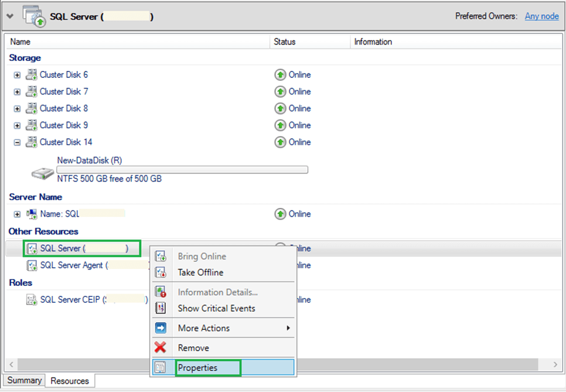This screenshot has height=392, width=566.
Task: Expand the Cluster Disk 7 tree node
Action: pos(17,92)
